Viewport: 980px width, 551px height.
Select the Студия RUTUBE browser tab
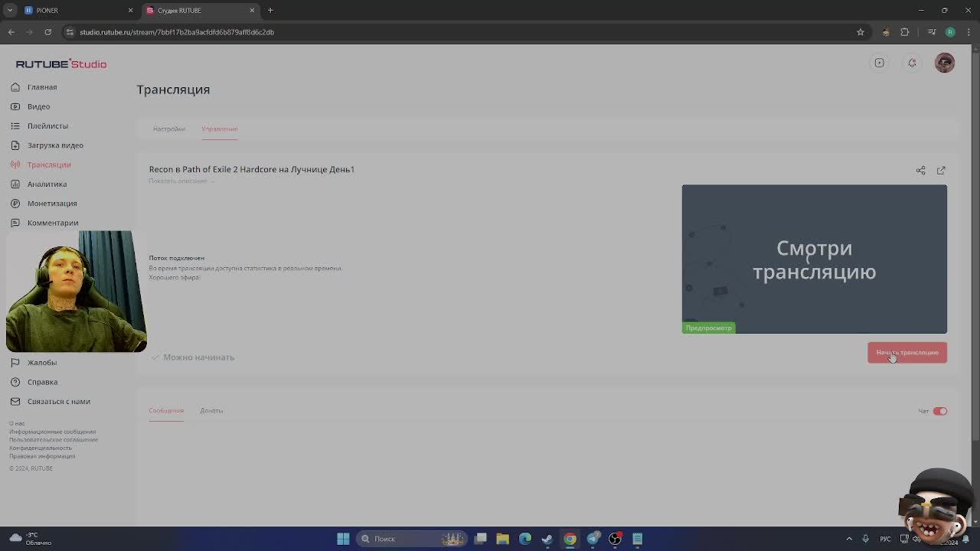pos(200,10)
